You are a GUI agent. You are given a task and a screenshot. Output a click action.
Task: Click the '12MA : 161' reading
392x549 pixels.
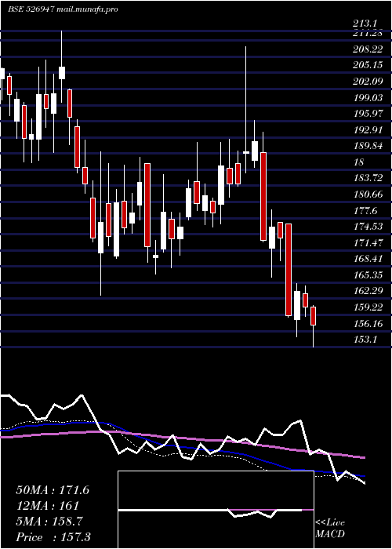[47, 506]
